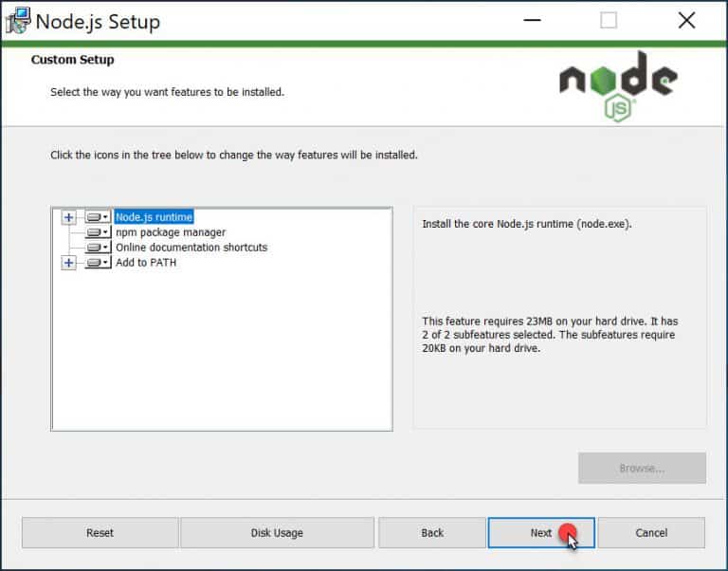Open install options for Node.js runtime drive icon

[x=98, y=217]
